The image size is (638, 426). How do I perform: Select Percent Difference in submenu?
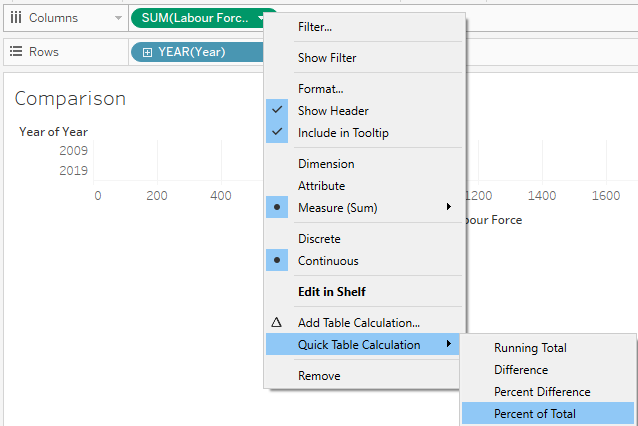point(542,392)
